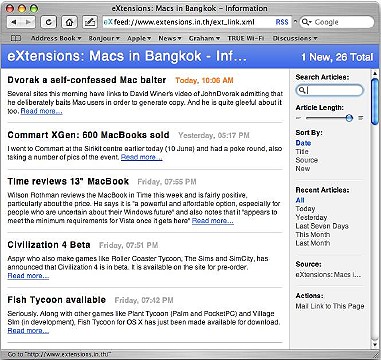The image size is (381, 360).
Task: Click the 'Friday, 07:12 PM' timestamp
Action: [x=144, y=300]
